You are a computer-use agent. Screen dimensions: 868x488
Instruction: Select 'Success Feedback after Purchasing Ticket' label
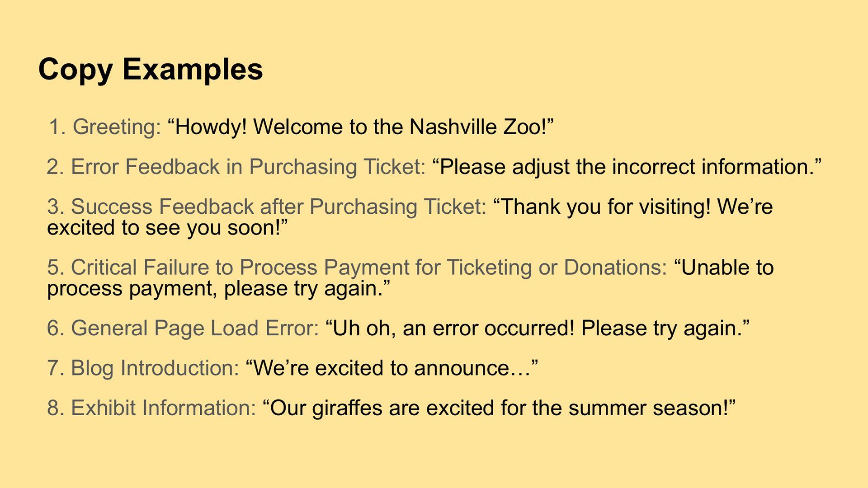coord(278,207)
